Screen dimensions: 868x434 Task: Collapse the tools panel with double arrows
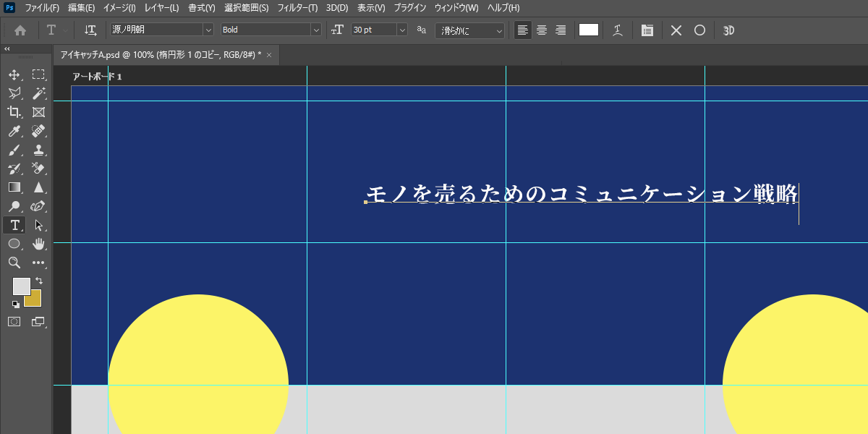click(x=7, y=48)
